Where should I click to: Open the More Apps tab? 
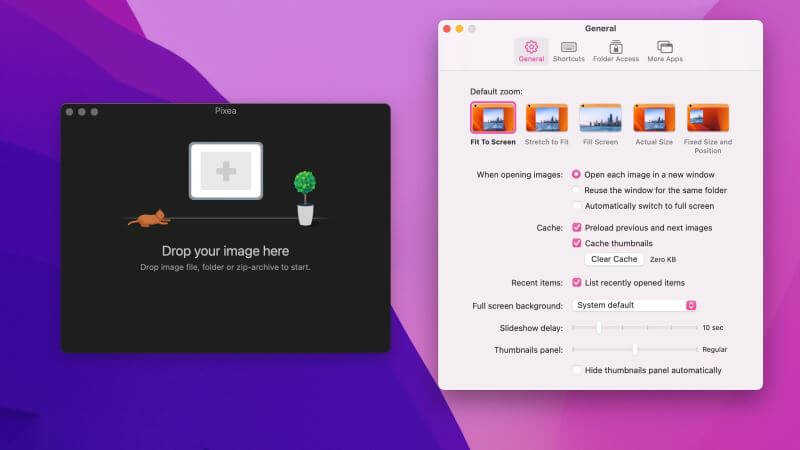tap(665, 51)
